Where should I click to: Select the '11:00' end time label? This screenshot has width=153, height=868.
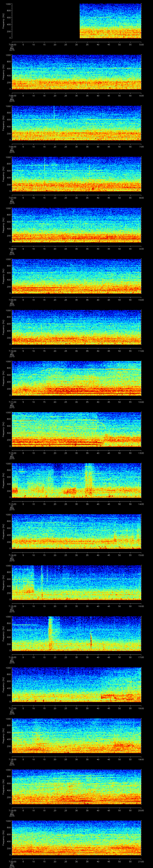pos(141,351)
